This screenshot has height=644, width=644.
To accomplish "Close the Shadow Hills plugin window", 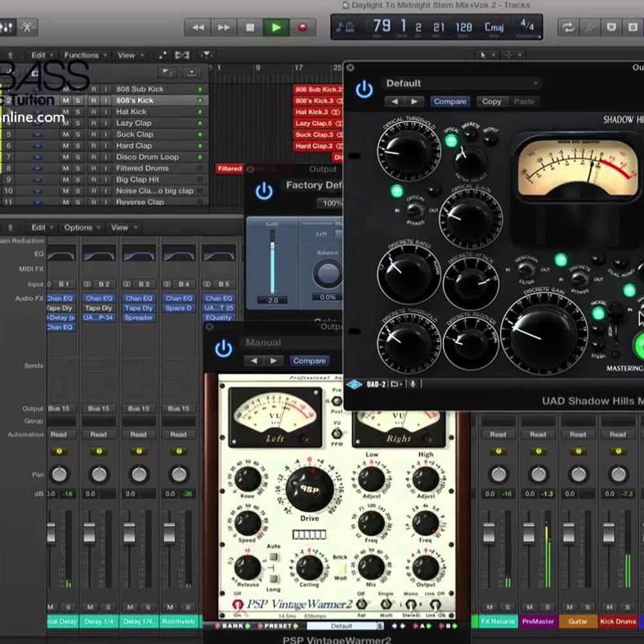I will (x=350, y=68).
